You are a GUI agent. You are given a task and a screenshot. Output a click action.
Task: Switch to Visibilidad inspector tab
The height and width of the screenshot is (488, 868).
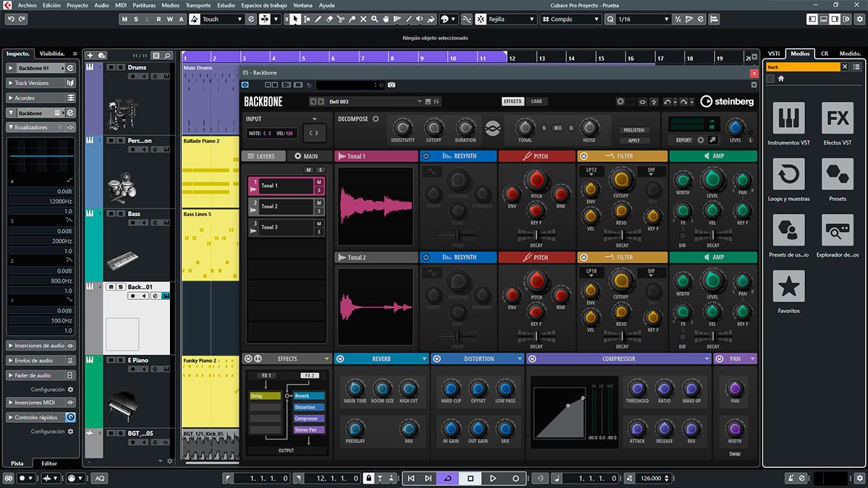click(52, 53)
